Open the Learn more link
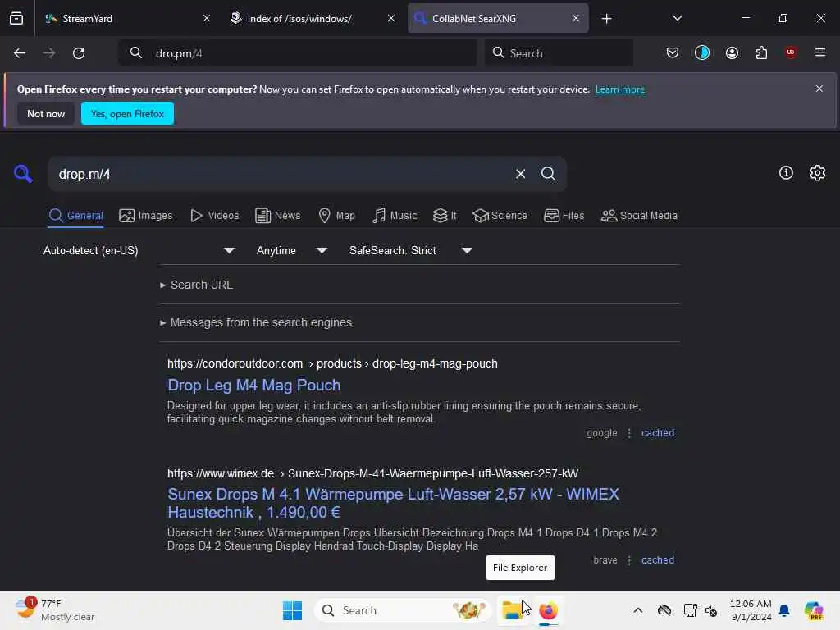 click(x=620, y=89)
